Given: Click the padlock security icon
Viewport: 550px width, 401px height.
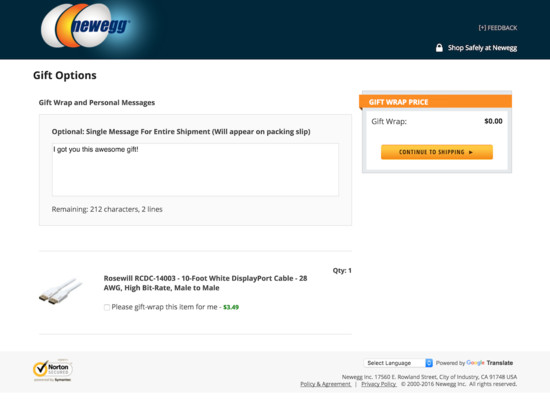Looking at the screenshot, I should click(439, 48).
